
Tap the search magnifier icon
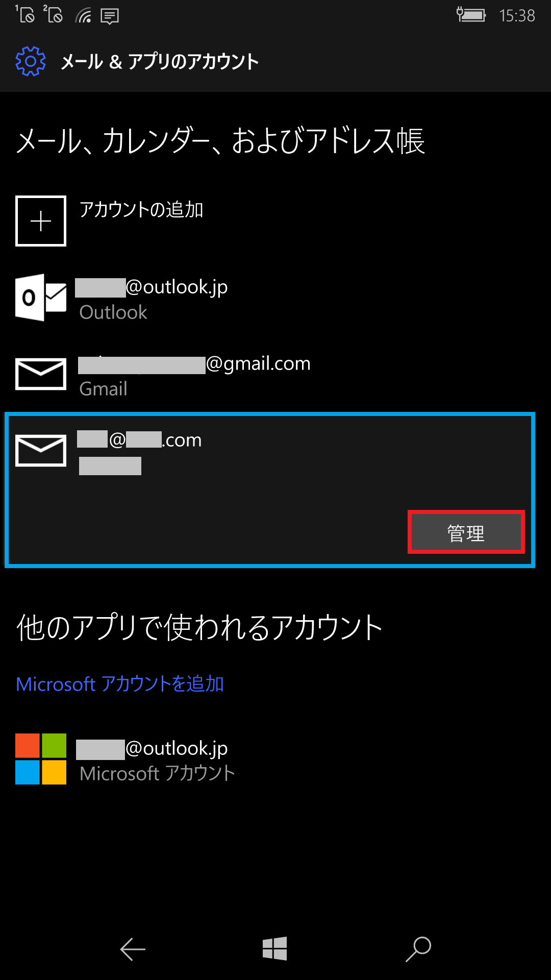click(418, 949)
